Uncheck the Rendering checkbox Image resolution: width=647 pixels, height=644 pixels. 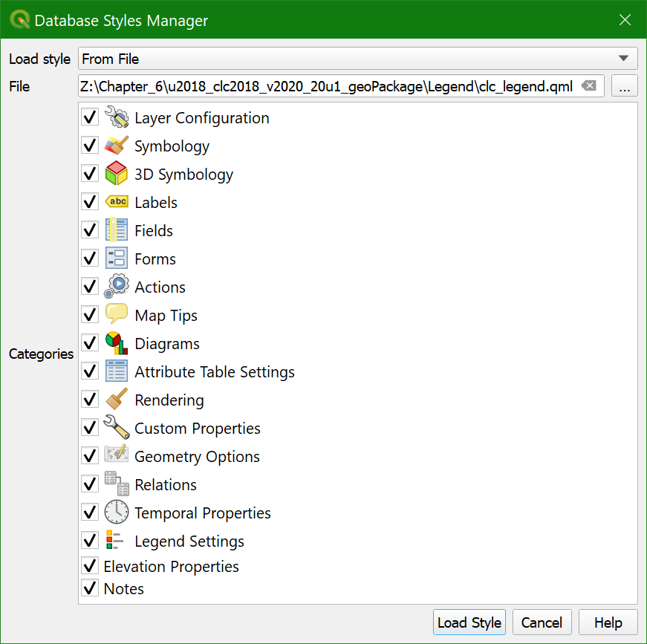point(90,400)
